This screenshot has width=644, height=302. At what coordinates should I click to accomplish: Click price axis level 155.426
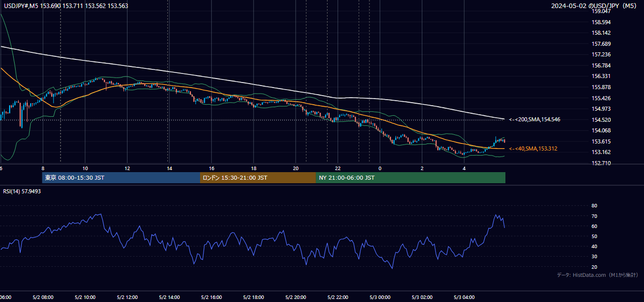(602, 98)
